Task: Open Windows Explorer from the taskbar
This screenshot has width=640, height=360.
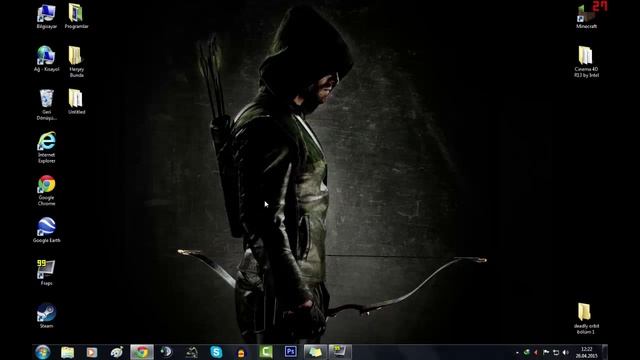Action: (x=68, y=352)
